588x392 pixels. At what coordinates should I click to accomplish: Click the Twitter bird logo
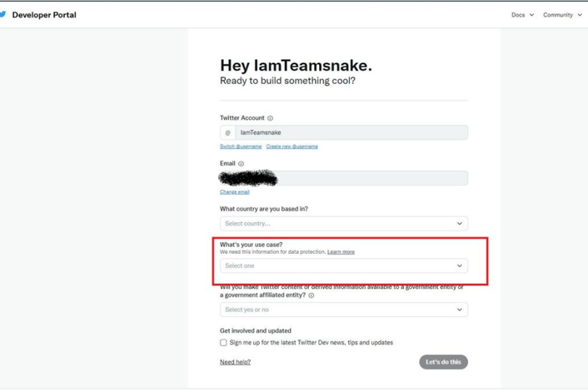click(2, 14)
